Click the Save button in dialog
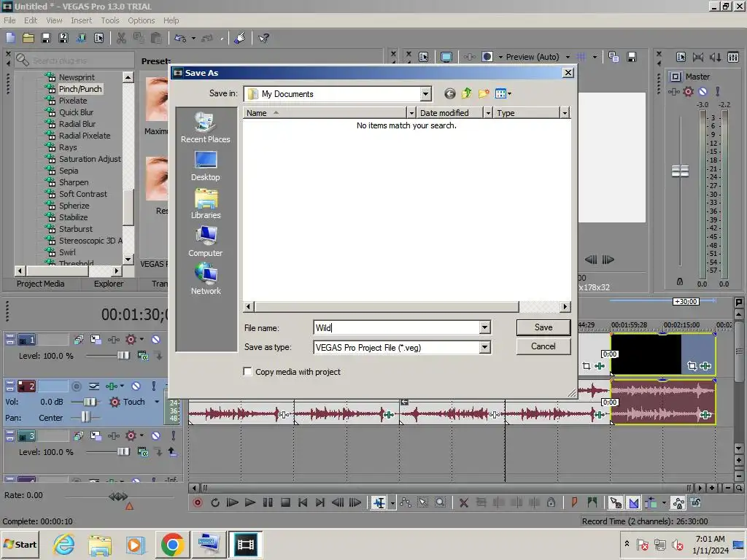The height and width of the screenshot is (560, 747). coord(543,327)
